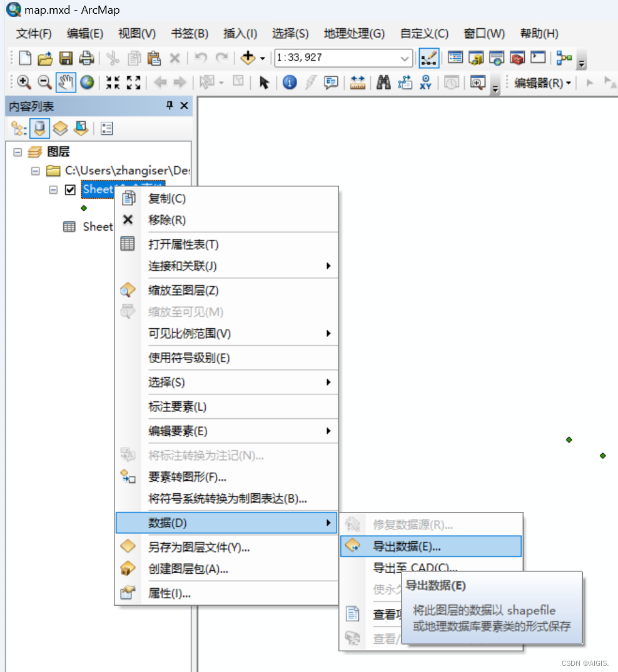Open the Create Viewer Window icon
618x672 pixels.
[x=477, y=83]
